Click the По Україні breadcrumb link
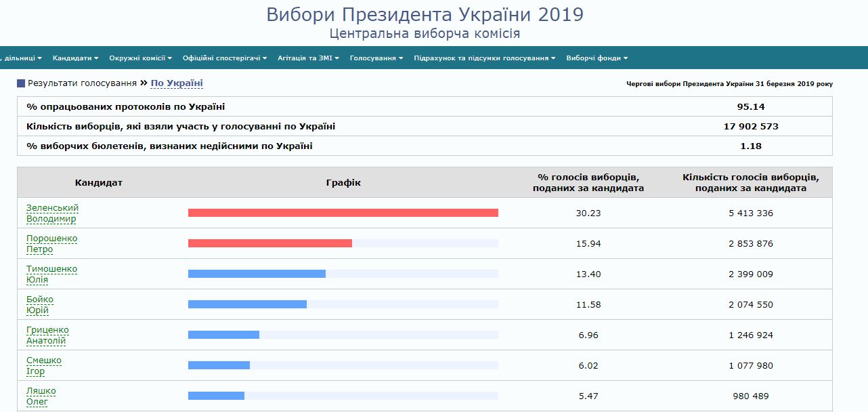Screen dimensions: 868x412 177,83
